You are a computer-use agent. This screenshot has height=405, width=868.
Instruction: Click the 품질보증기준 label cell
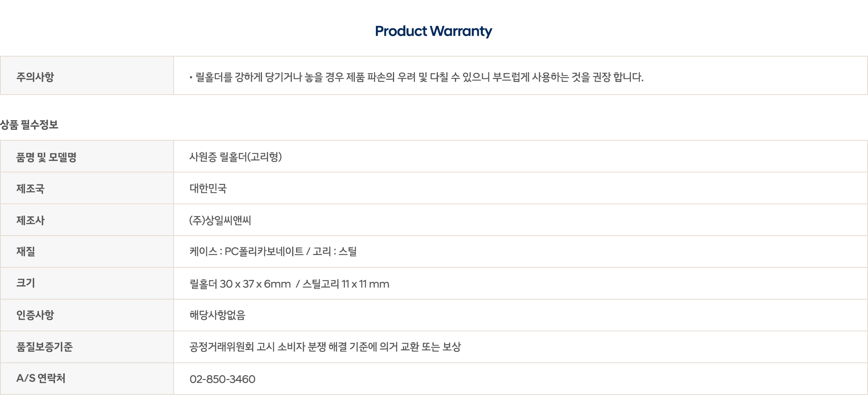[45, 347]
